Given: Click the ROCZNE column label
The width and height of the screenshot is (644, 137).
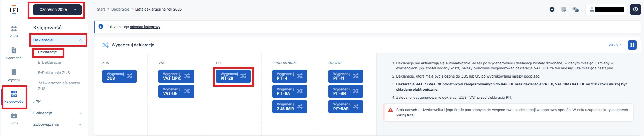Looking at the screenshot, I should coord(335,63).
